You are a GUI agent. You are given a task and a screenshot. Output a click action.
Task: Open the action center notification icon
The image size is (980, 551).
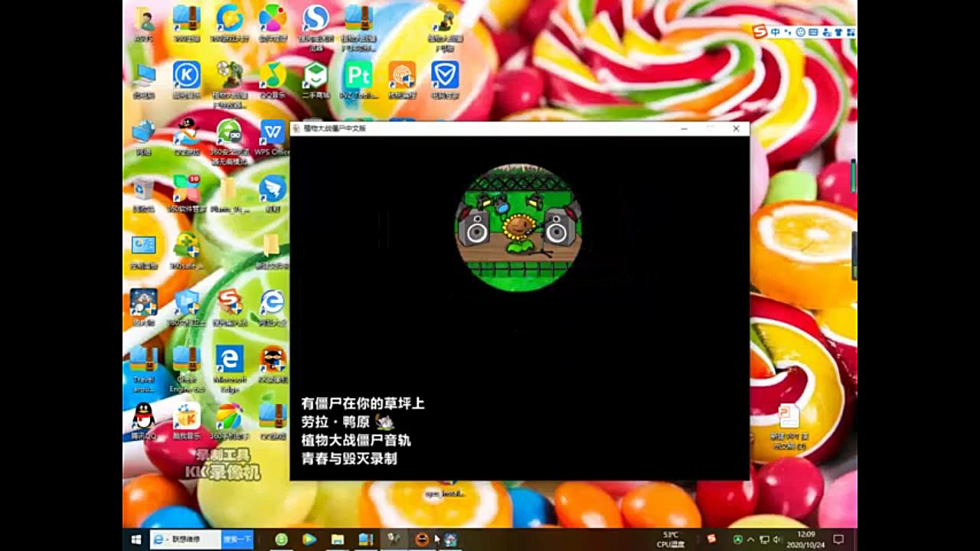(838, 540)
